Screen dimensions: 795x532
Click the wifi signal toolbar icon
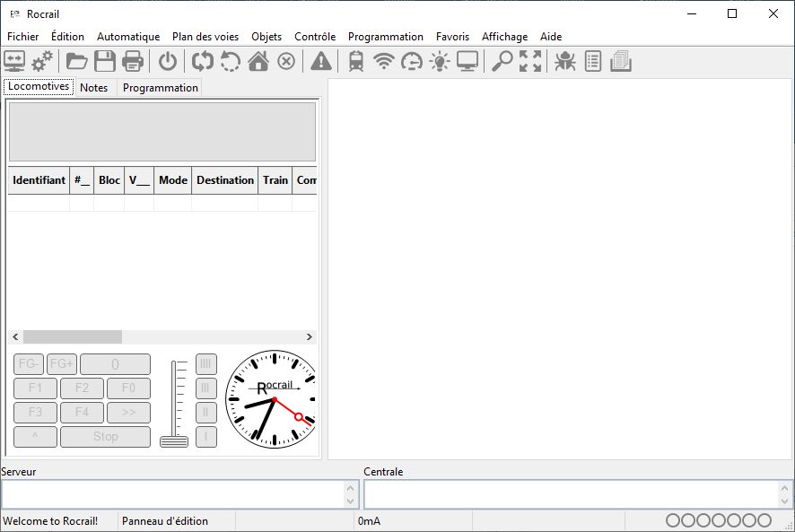tap(384, 62)
